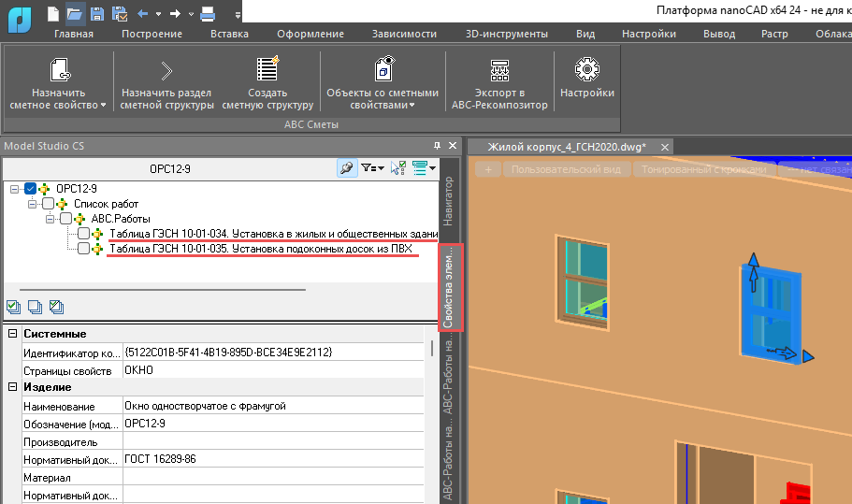Collapse the Изделие properties group
Screen dimensions: 852x504
click(x=12, y=387)
